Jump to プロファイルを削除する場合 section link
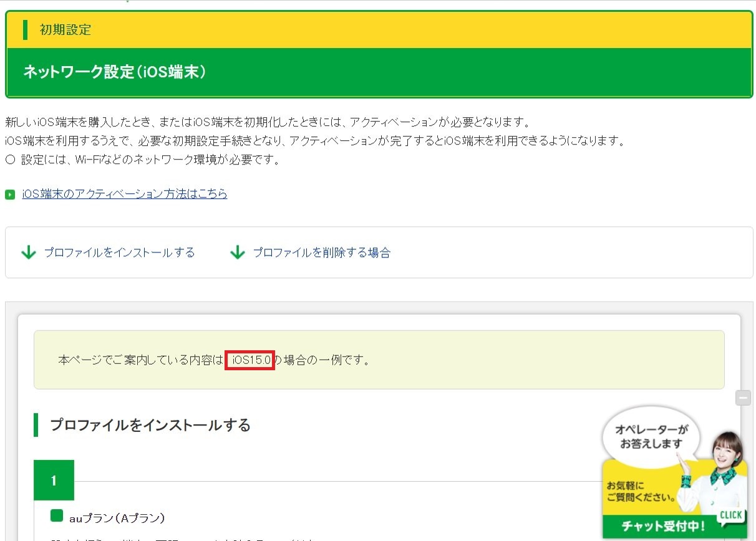This screenshot has width=756, height=541. click(x=321, y=252)
